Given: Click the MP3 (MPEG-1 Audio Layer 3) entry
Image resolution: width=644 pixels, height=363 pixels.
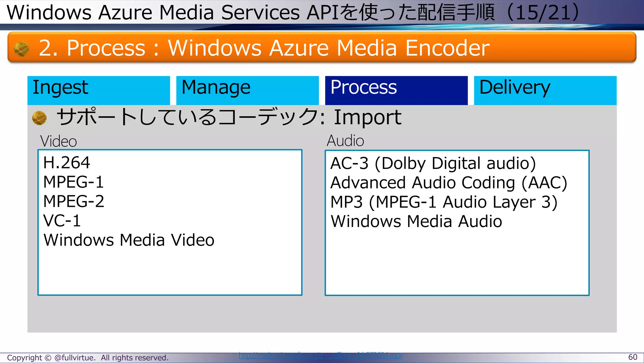Looking at the screenshot, I should coord(444,202).
